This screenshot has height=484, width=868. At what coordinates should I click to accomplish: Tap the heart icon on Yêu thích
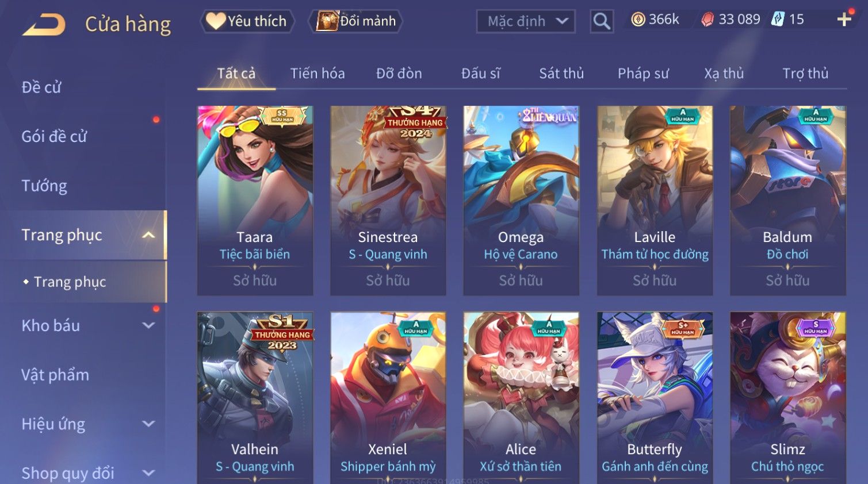point(216,21)
